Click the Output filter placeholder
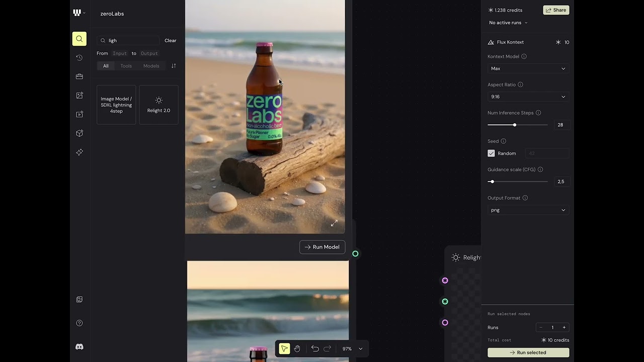The width and height of the screenshot is (644, 362). coord(149,53)
